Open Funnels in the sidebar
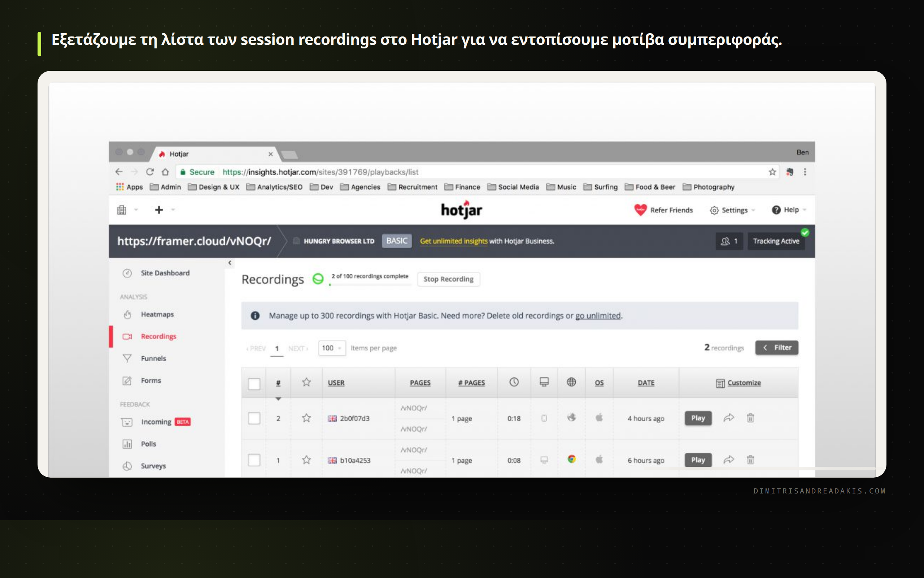The width and height of the screenshot is (924, 578). (153, 359)
